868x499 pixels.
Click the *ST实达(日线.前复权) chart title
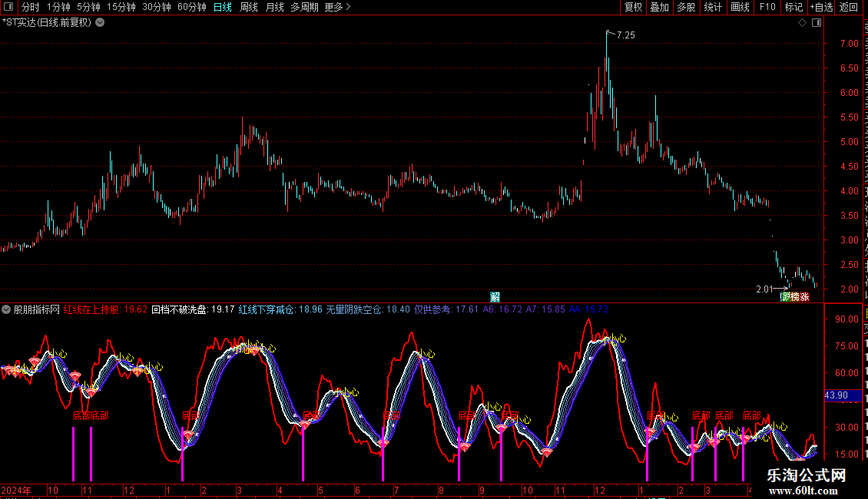coord(47,23)
